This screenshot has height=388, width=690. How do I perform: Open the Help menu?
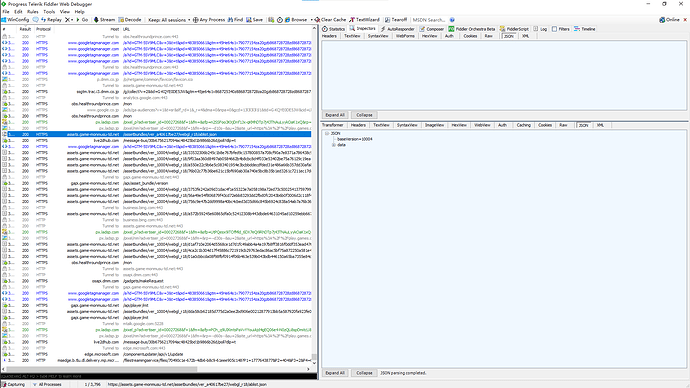click(80, 12)
